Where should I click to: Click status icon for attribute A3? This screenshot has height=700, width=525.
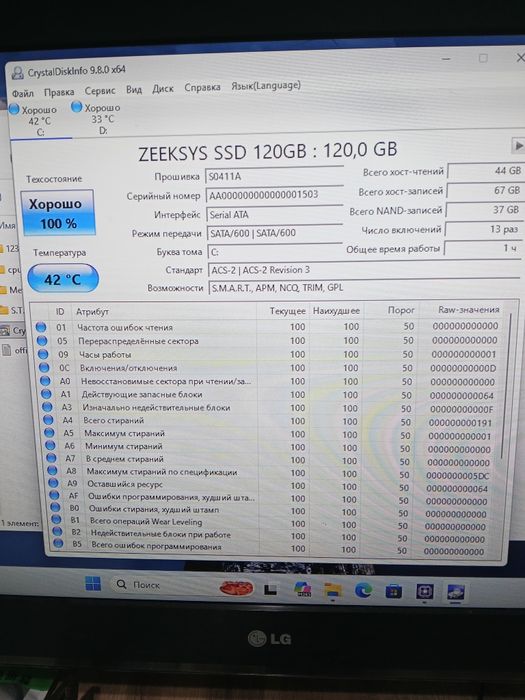(47, 407)
